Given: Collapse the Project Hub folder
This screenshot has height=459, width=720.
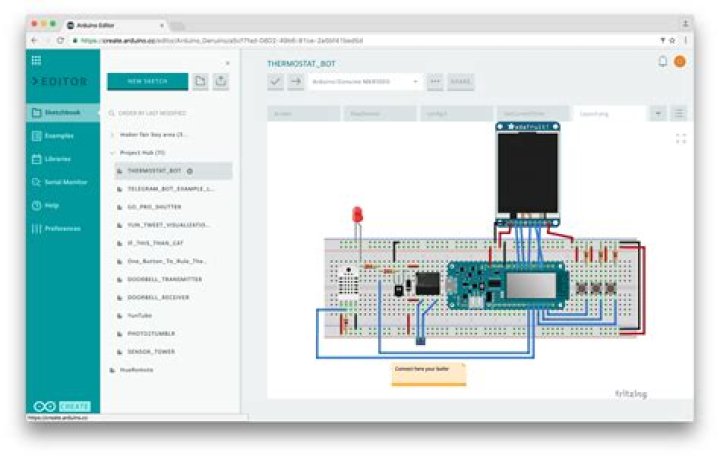Looking at the screenshot, I should [111, 152].
